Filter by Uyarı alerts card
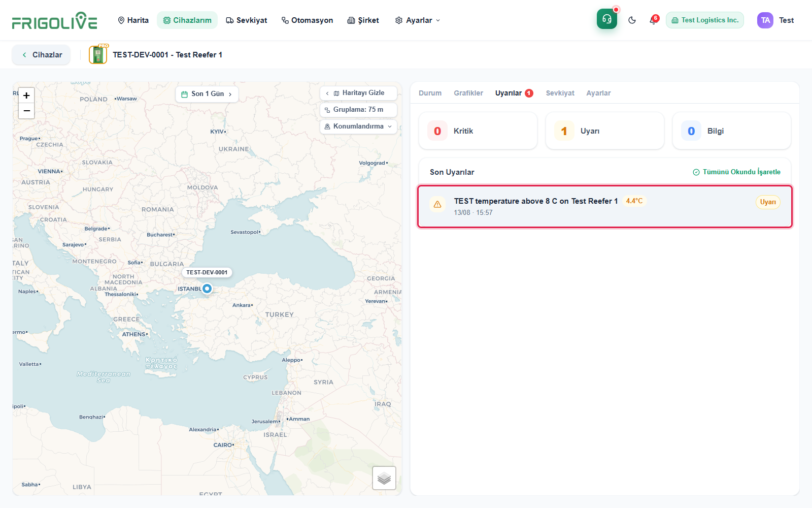The image size is (812, 508). point(605,131)
